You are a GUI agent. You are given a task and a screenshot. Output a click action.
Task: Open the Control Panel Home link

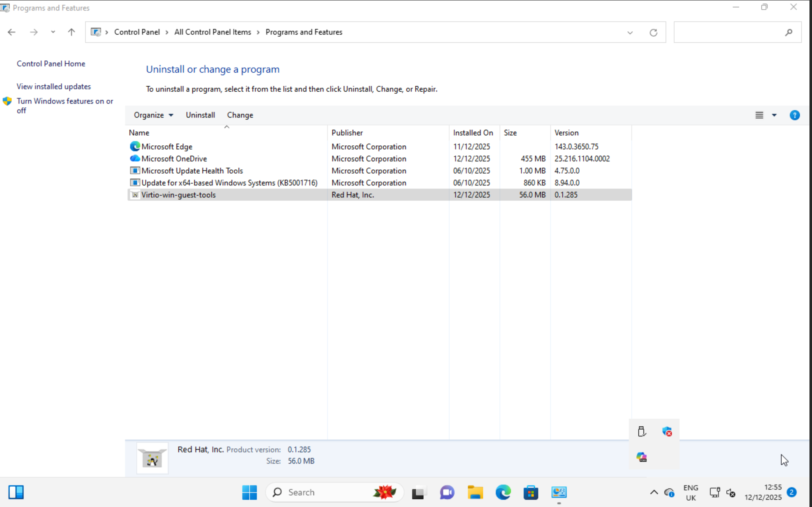(51, 63)
